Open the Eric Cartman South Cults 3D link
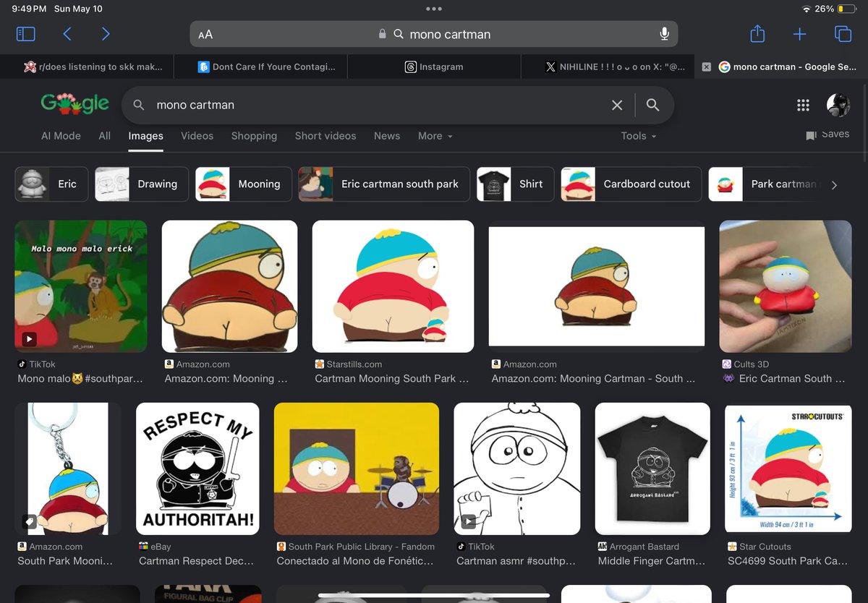This screenshot has width=868, height=603. (x=784, y=378)
